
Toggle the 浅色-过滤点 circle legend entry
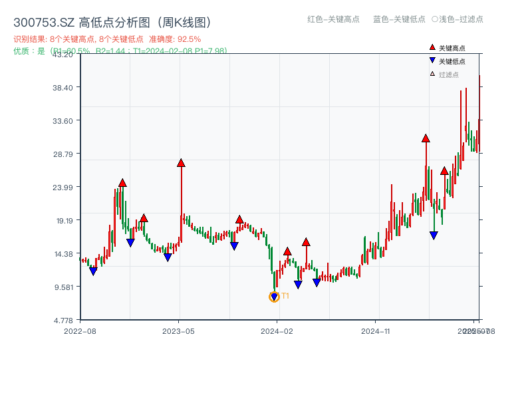point(456,19)
